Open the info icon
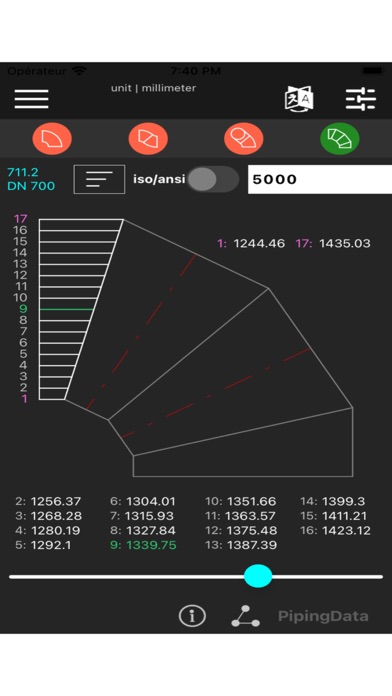Image resolution: width=392 pixels, height=696 pixels. 192,616
